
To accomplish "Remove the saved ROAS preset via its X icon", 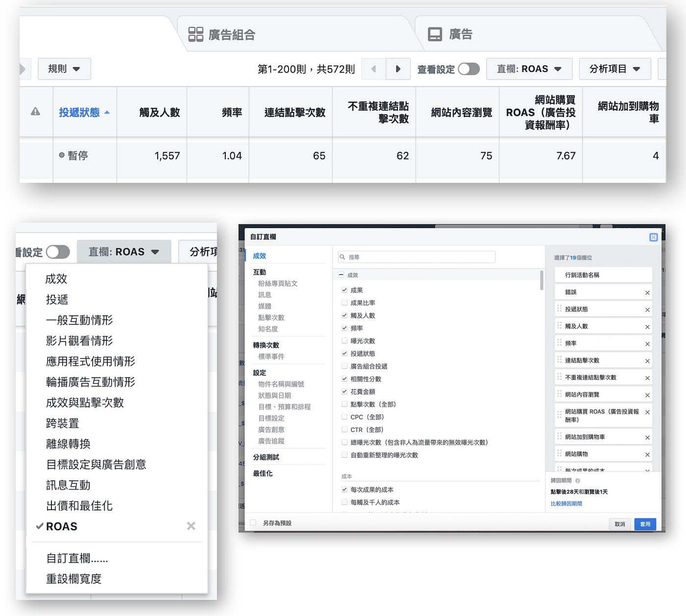I will (191, 526).
